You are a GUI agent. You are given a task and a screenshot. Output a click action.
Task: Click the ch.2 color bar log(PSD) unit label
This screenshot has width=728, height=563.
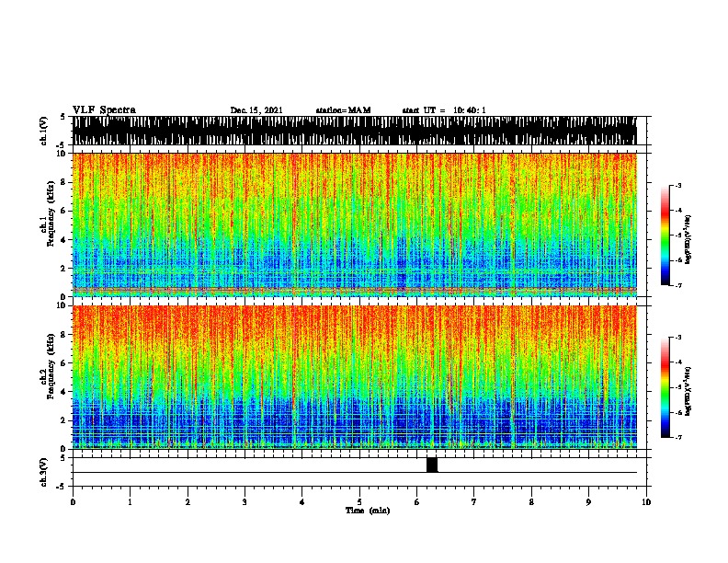pyautogui.click(x=688, y=391)
